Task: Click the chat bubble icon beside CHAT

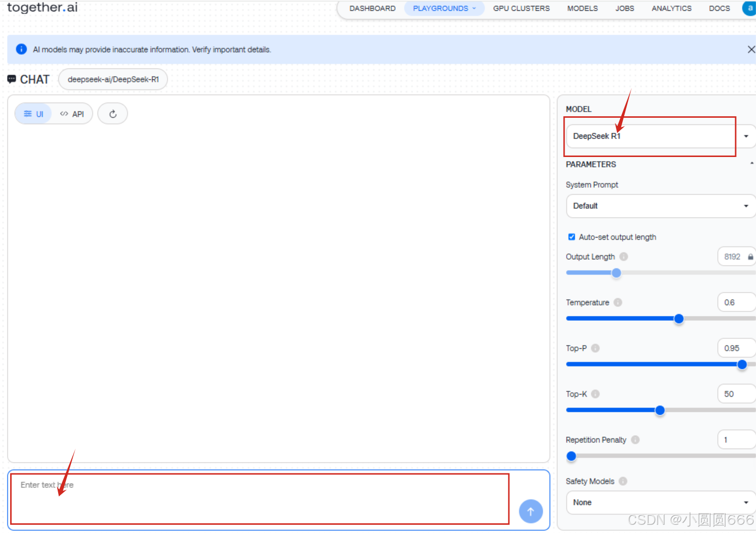Action: [12, 79]
